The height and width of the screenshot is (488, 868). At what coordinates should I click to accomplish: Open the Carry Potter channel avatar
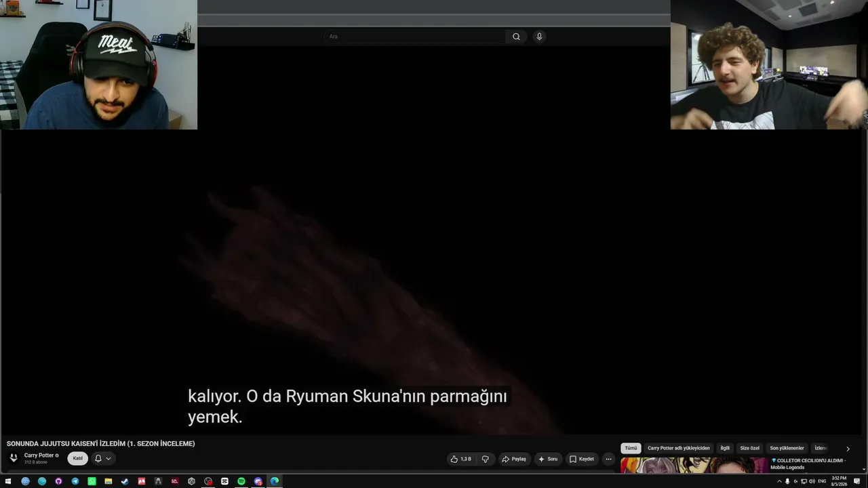point(13,458)
